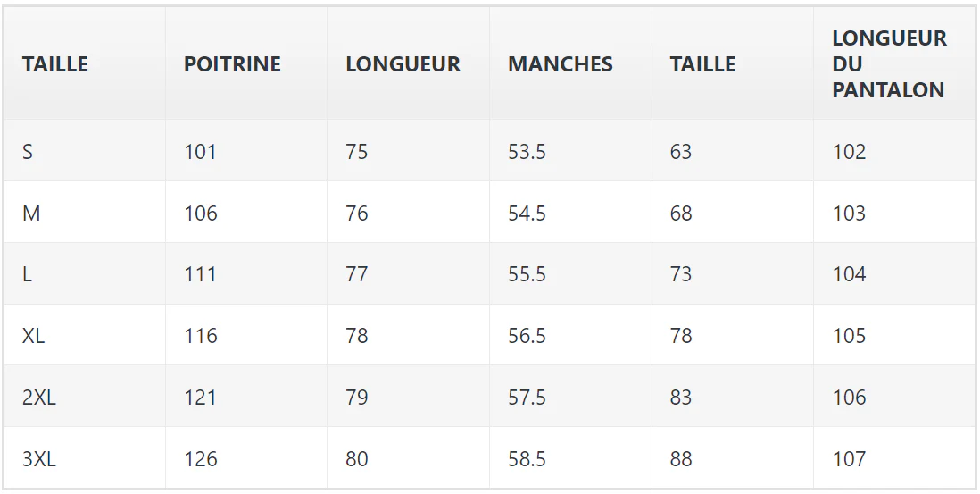Select the XL size row label
Image resolution: width=980 pixels, height=494 pixels.
[33, 337]
